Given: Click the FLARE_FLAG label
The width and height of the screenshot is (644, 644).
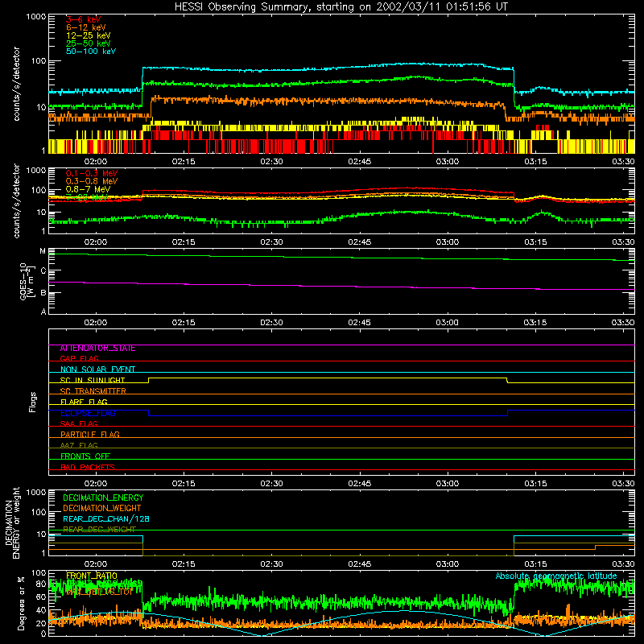Looking at the screenshot, I should coord(84,402).
